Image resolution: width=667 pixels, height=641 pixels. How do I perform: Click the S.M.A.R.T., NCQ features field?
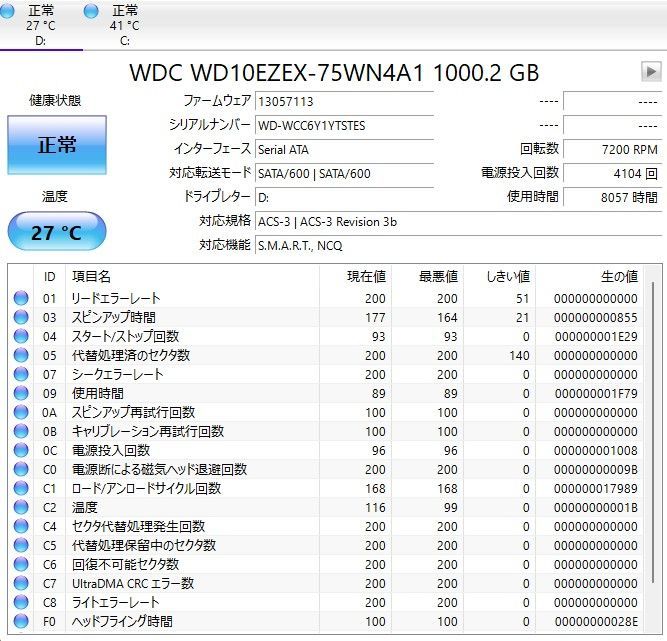(458, 245)
